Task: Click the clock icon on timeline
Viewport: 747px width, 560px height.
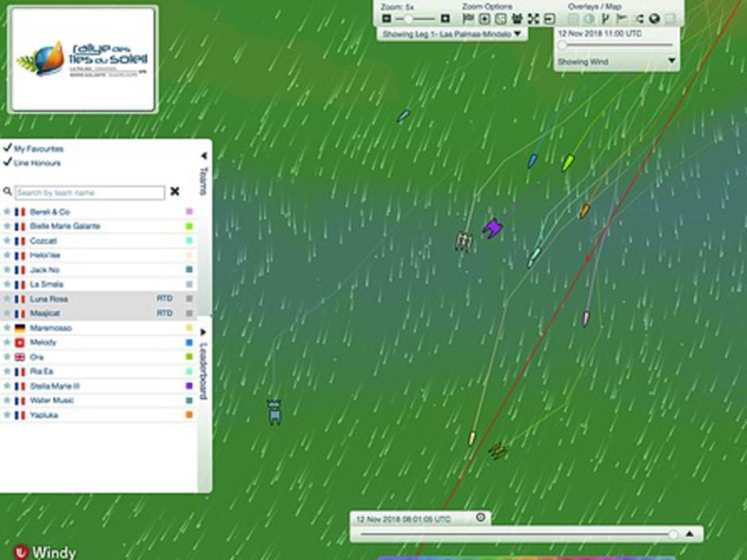Action: point(480,518)
